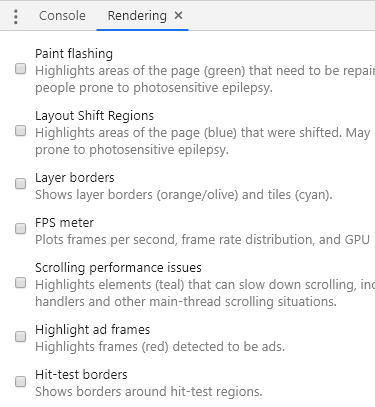
Task: Turn on the FPS meter checkbox
Action: 21,229
